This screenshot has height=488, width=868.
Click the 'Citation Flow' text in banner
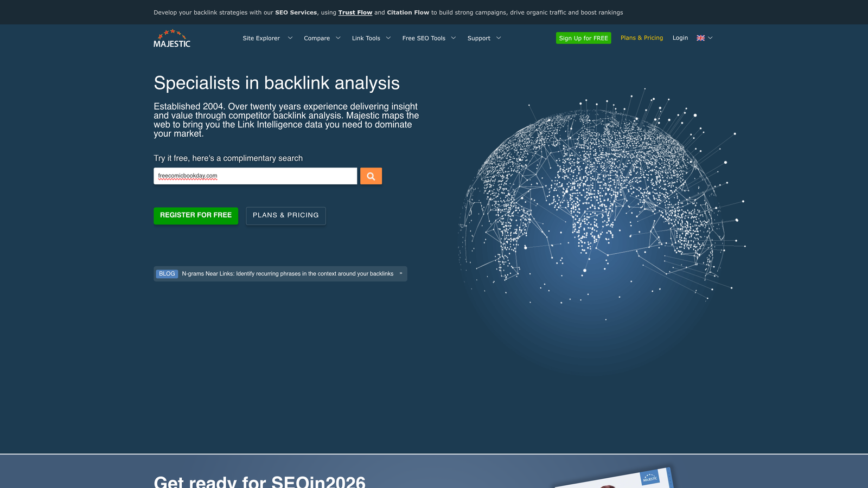pos(408,12)
